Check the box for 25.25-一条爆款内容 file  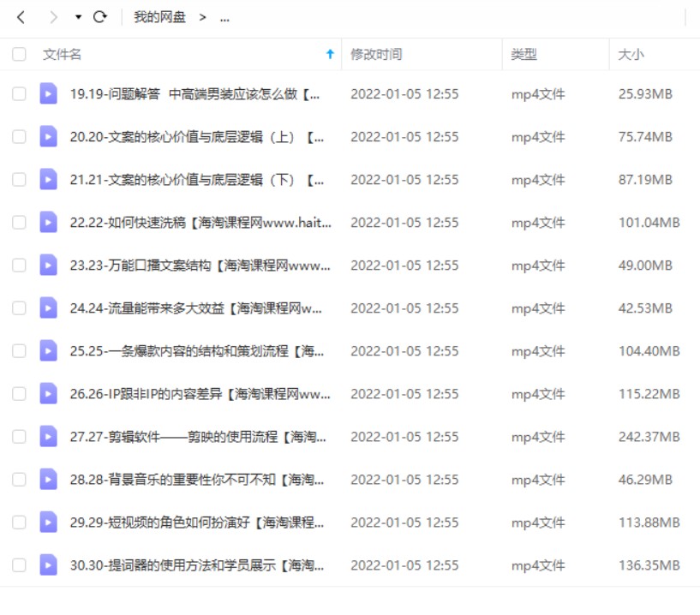[x=19, y=351]
